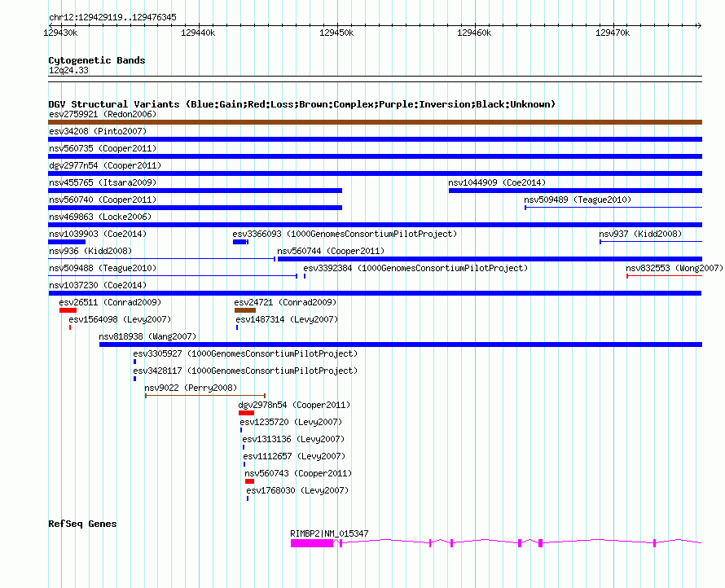Viewport: 725px width, 588px height.
Task: Open the esv34208 (Pinto2007) variant label
Action: 98,131
